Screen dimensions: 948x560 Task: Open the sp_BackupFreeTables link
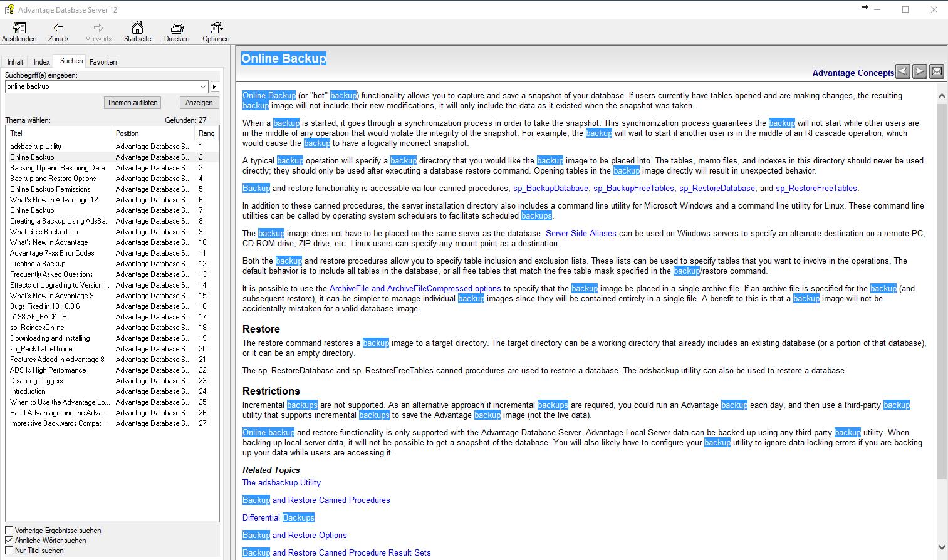[x=633, y=189]
